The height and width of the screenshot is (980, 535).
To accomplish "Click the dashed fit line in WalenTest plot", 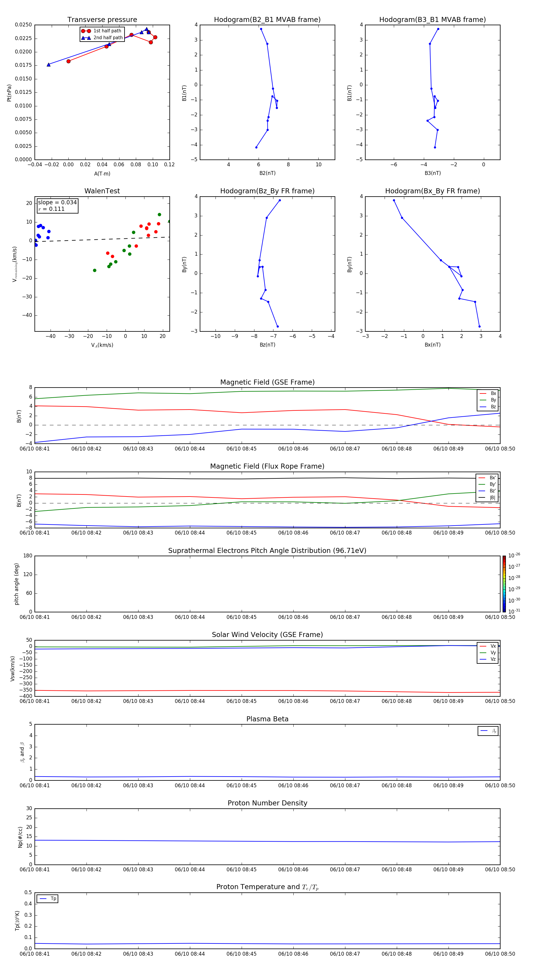I will point(102,239).
